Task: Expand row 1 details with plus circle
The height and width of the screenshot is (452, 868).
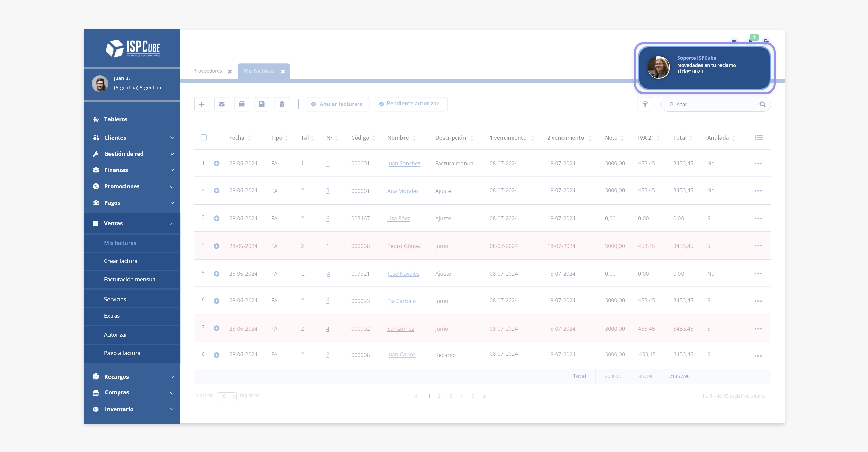Action: click(216, 163)
